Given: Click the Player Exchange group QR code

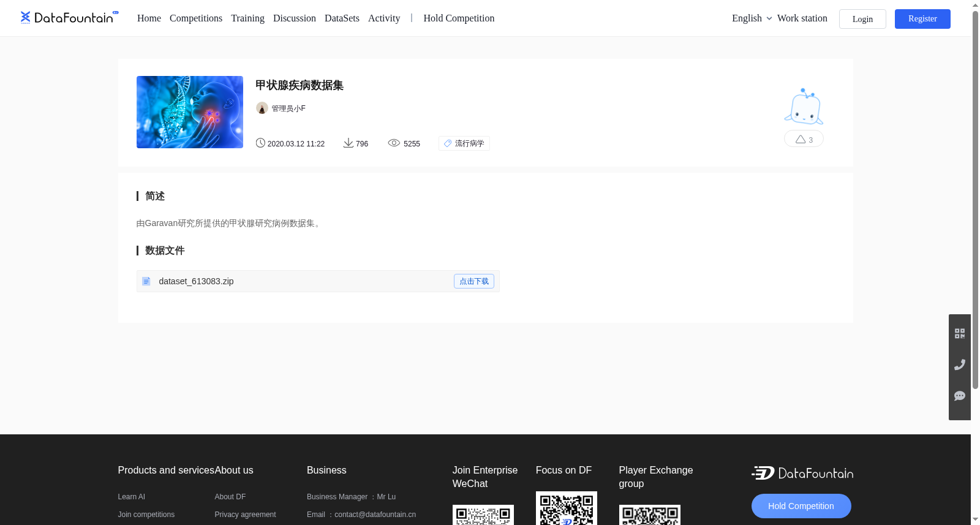Looking at the screenshot, I should pyautogui.click(x=650, y=515).
